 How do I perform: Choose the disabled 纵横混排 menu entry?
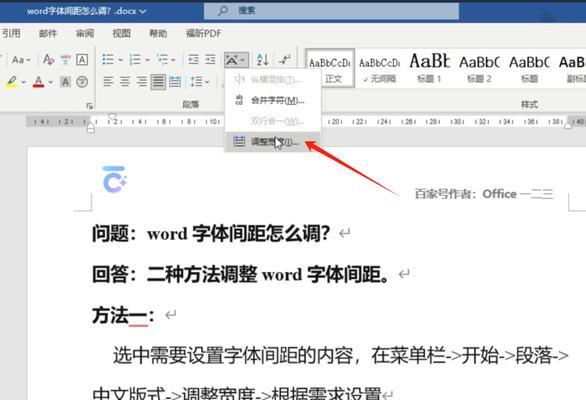[x=272, y=79]
